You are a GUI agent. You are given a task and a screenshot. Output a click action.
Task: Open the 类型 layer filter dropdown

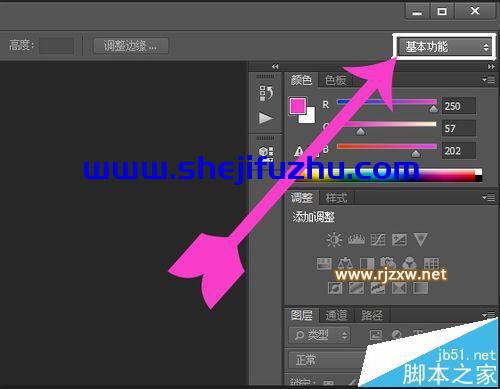(319, 335)
